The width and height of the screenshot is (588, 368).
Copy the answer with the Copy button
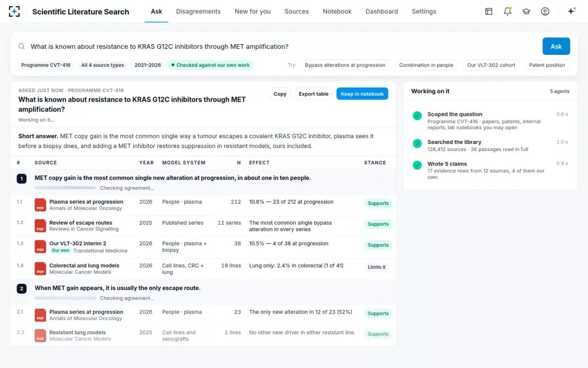pos(280,94)
